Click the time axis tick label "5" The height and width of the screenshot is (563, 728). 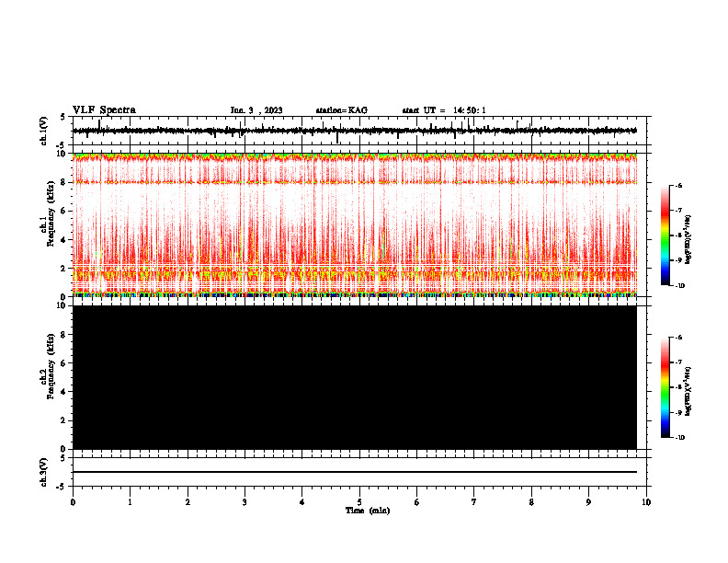coord(359,502)
